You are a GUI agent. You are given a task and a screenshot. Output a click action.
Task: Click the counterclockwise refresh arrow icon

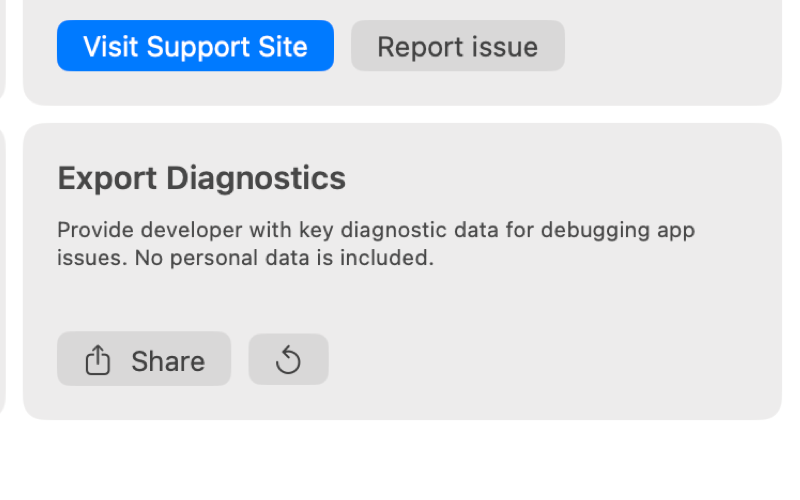click(288, 360)
